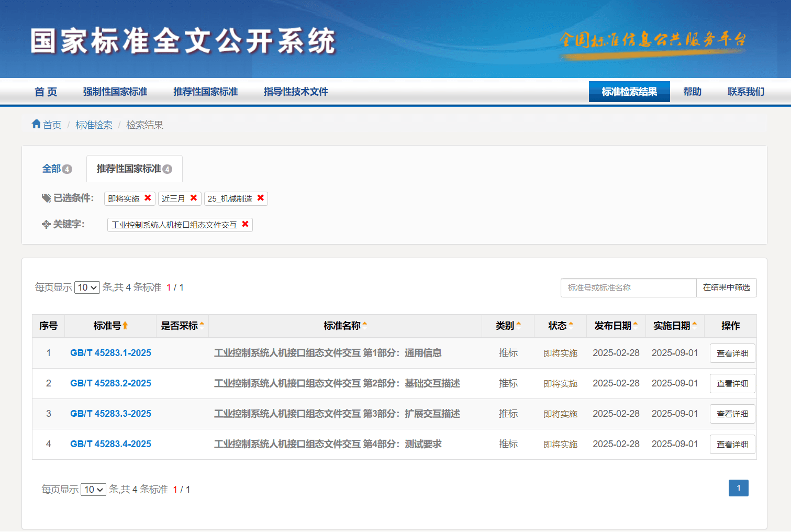Open 联系我们 menu item
The image size is (791, 532).
click(746, 92)
